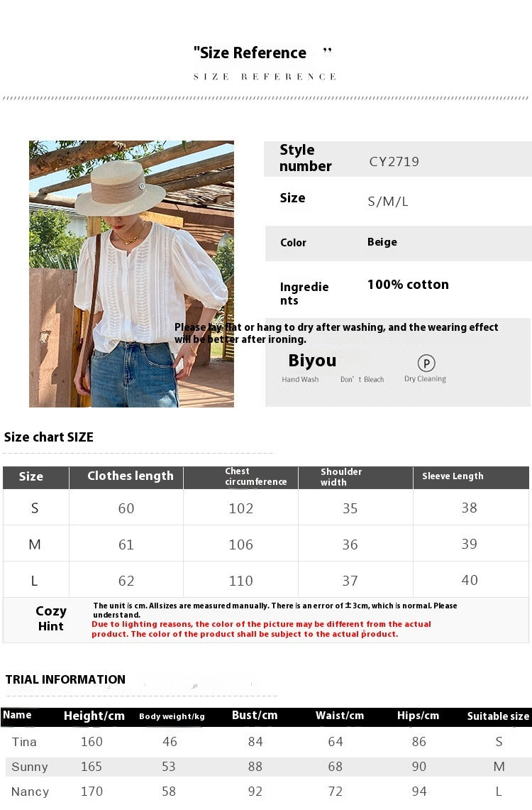Image resolution: width=532 pixels, height=810 pixels.
Task: Click the Suitable size column header
Action: point(498,716)
